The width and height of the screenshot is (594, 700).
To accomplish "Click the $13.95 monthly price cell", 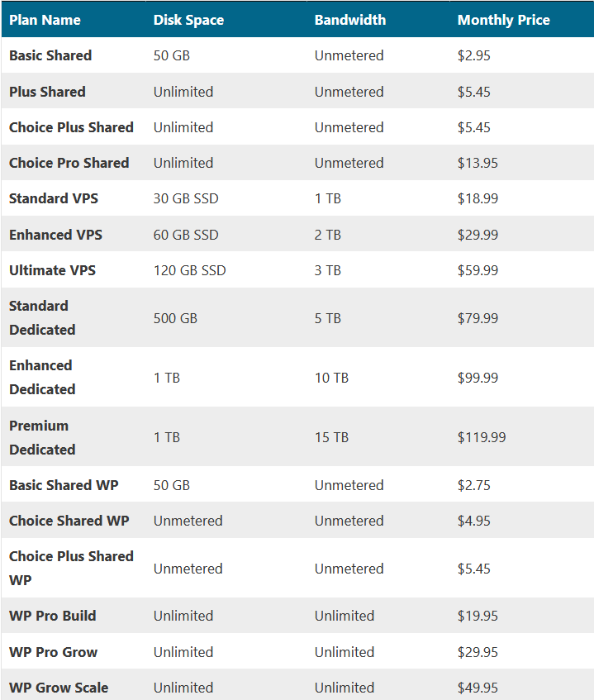I will pyautogui.click(x=478, y=163).
